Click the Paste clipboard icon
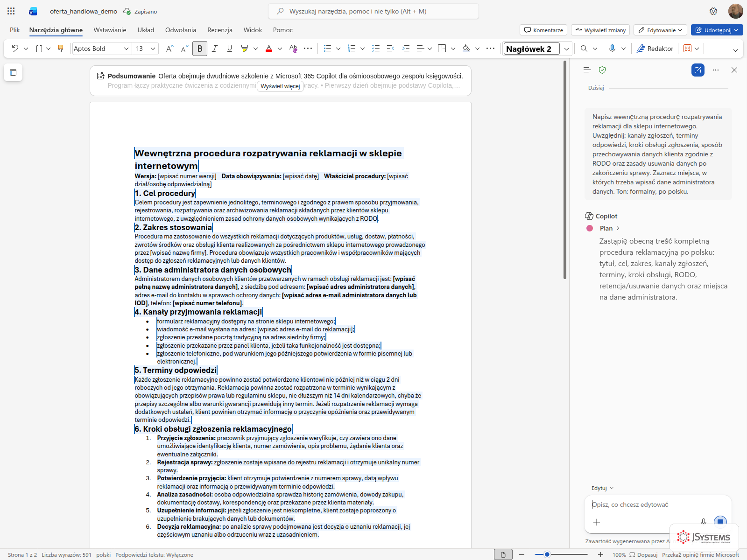The image size is (747, 560). pos(39,49)
